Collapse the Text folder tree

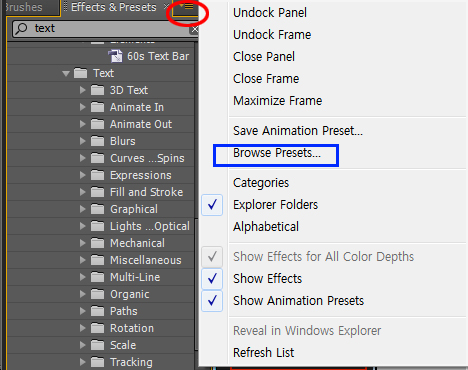click(x=66, y=73)
